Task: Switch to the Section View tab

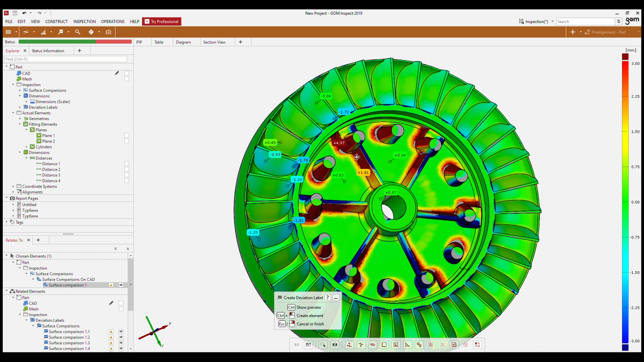Action: (214, 42)
